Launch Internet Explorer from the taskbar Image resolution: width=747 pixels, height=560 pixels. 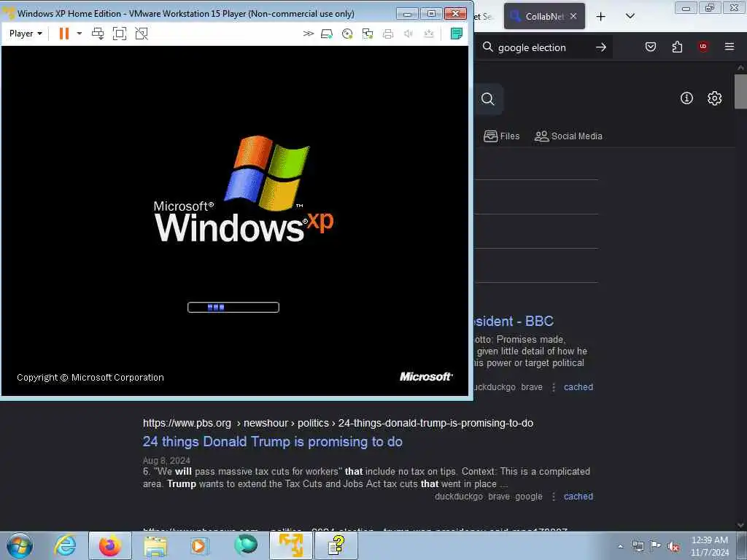click(64, 545)
